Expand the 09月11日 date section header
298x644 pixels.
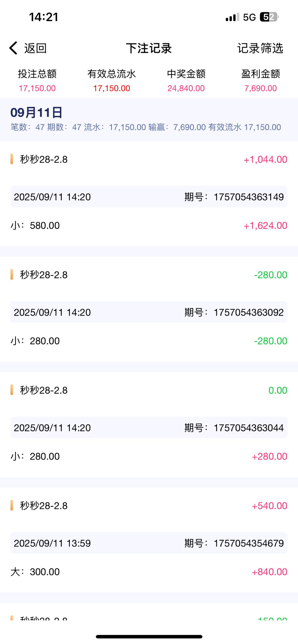point(37,112)
